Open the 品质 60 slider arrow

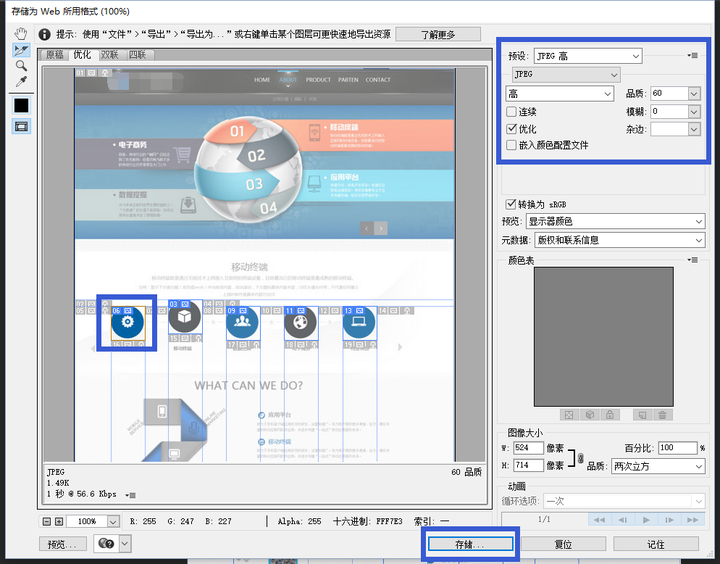[694, 94]
